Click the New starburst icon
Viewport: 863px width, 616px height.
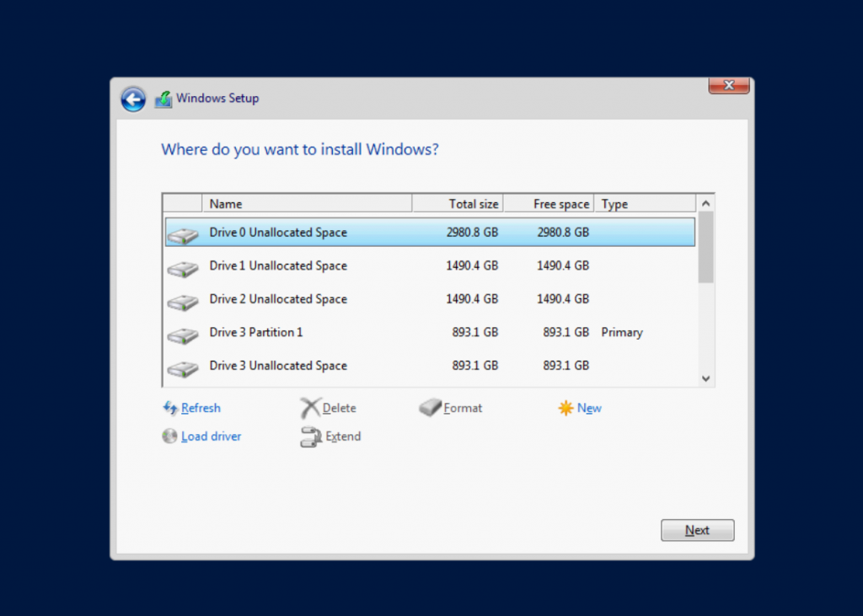click(566, 408)
